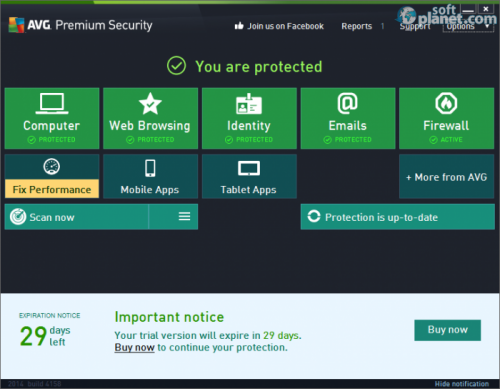
Task: Click Join us on Facebook link
Action: click(285, 26)
